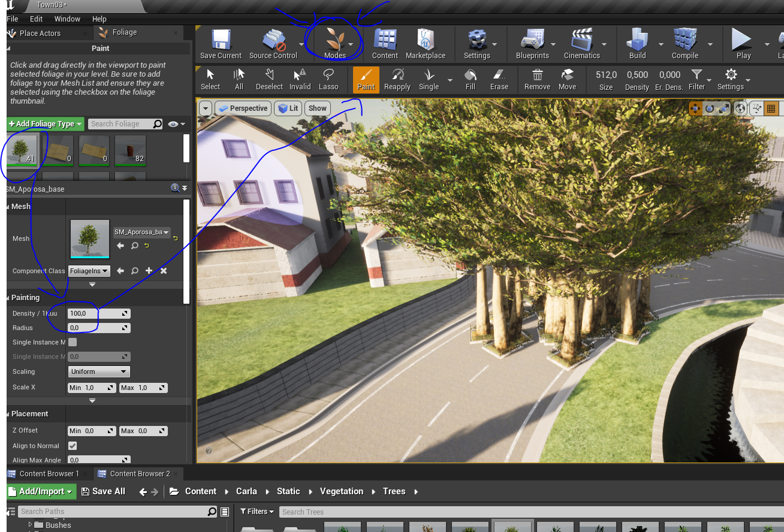This screenshot has height=532, width=784.
Task: Switch to the Erase foliage tool
Action: coord(499,79)
